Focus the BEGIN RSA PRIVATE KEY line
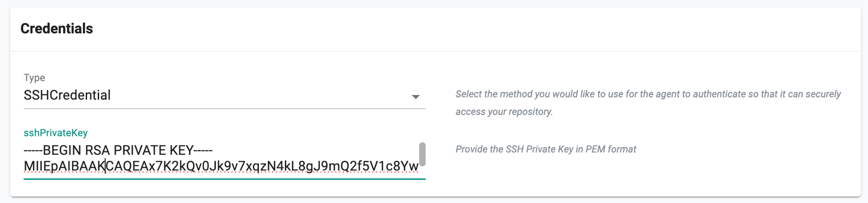The image size is (868, 203). [x=118, y=150]
